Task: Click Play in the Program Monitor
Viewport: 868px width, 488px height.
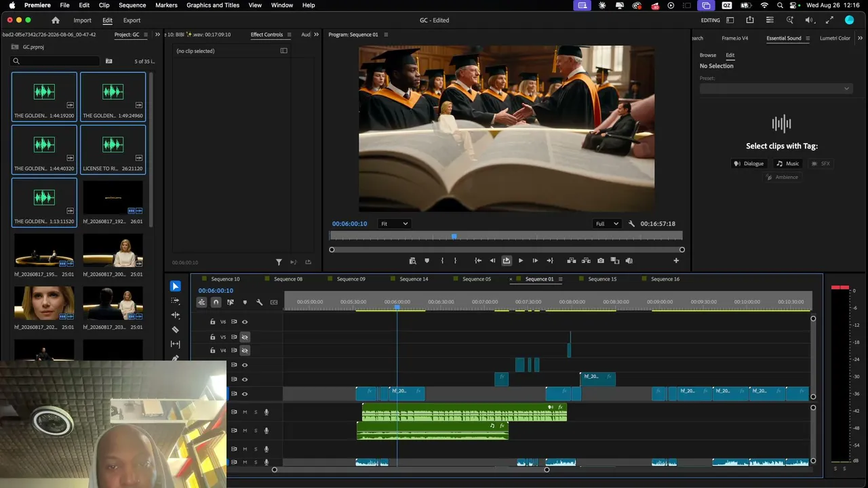Action: click(x=521, y=261)
